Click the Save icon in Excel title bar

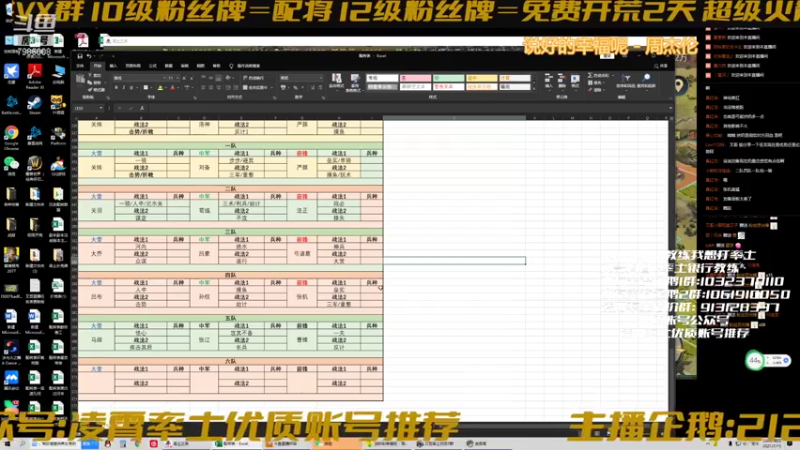(80, 56)
